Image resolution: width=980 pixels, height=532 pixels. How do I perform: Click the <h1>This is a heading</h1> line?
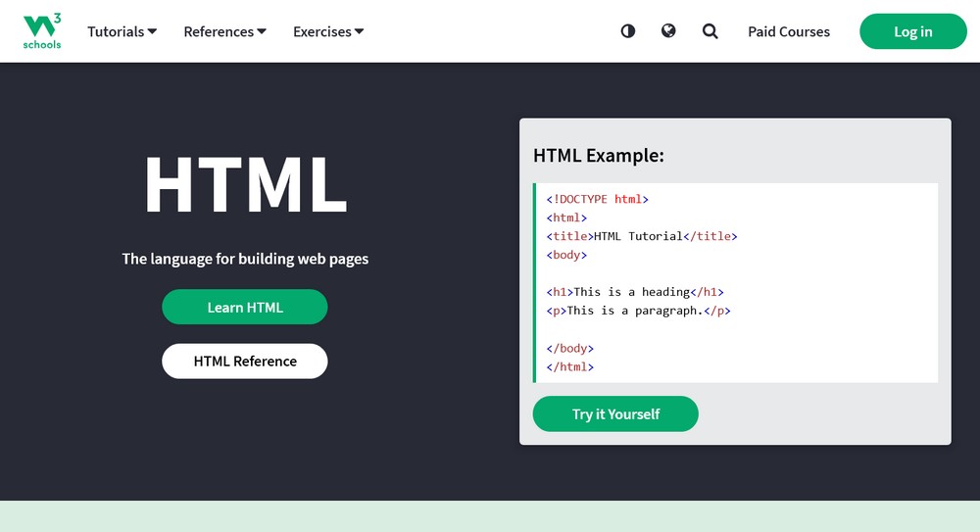pos(635,292)
